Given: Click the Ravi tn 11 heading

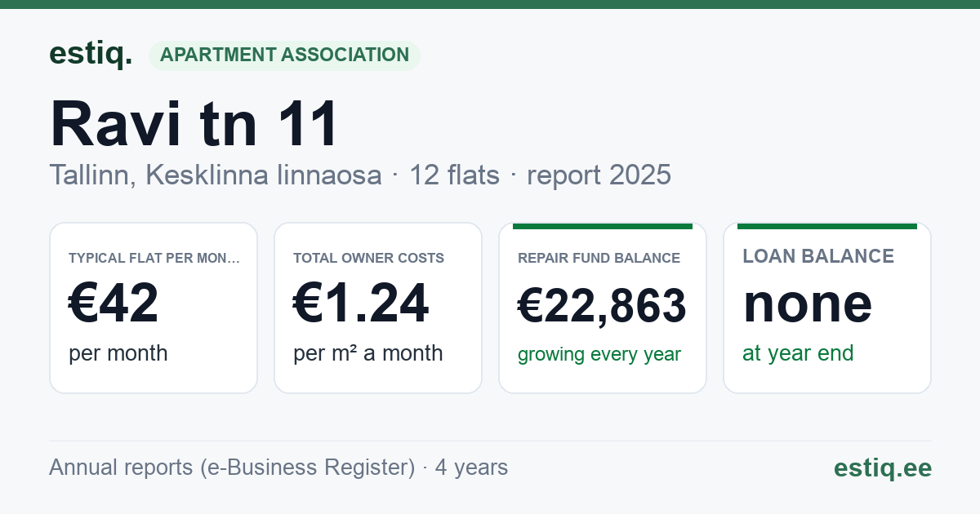Looking at the screenshot, I should tap(194, 124).
